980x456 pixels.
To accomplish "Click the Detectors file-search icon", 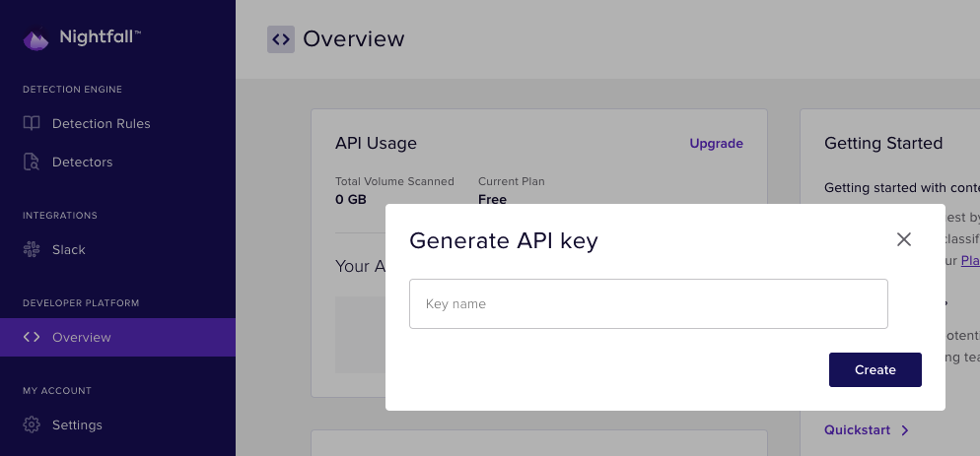I will point(32,162).
